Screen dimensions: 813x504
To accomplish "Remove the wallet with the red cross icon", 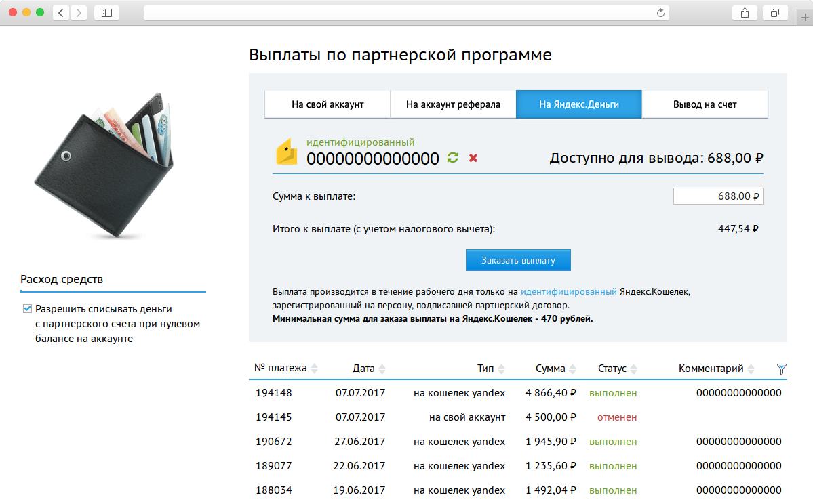I will pos(473,157).
